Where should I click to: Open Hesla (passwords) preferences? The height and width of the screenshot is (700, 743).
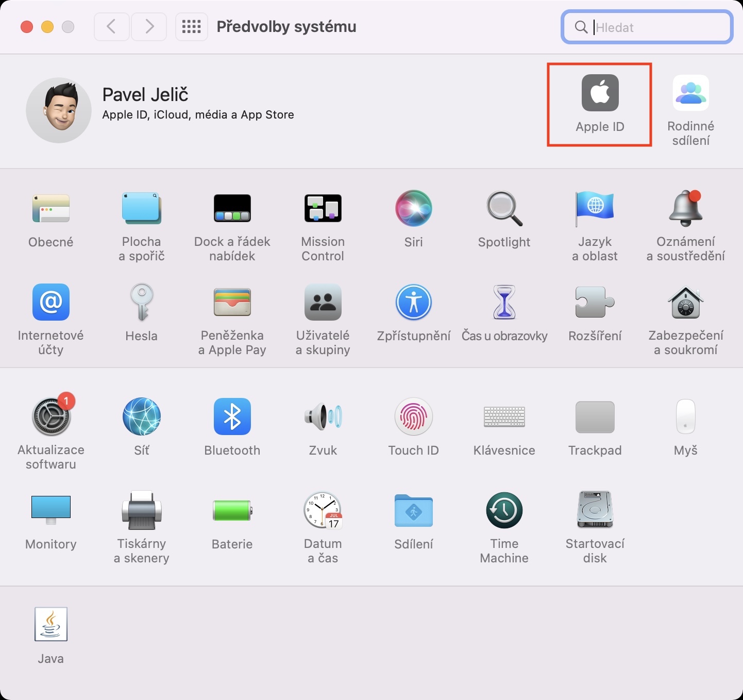(x=142, y=313)
